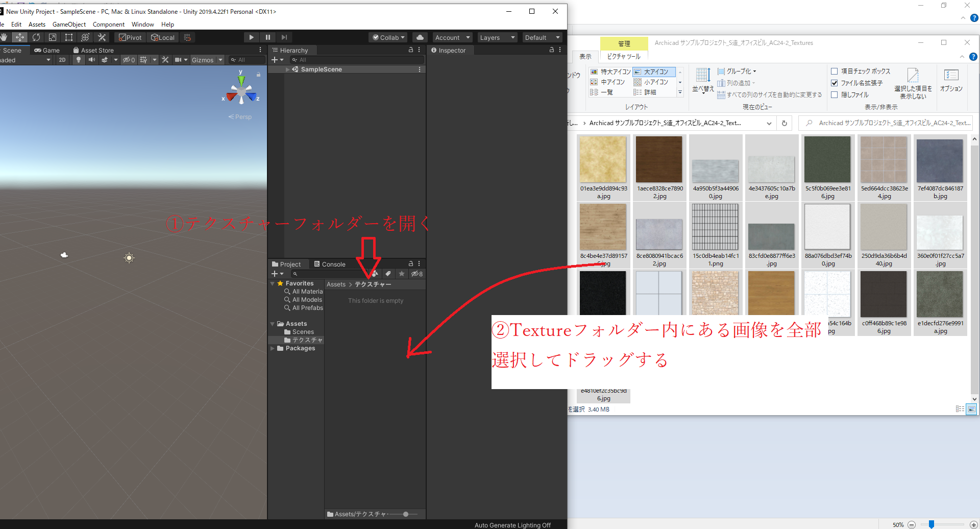Collapse the Assets folder in Project panel
The width and height of the screenshot is (980, 529).
click(x=273, y=323)
